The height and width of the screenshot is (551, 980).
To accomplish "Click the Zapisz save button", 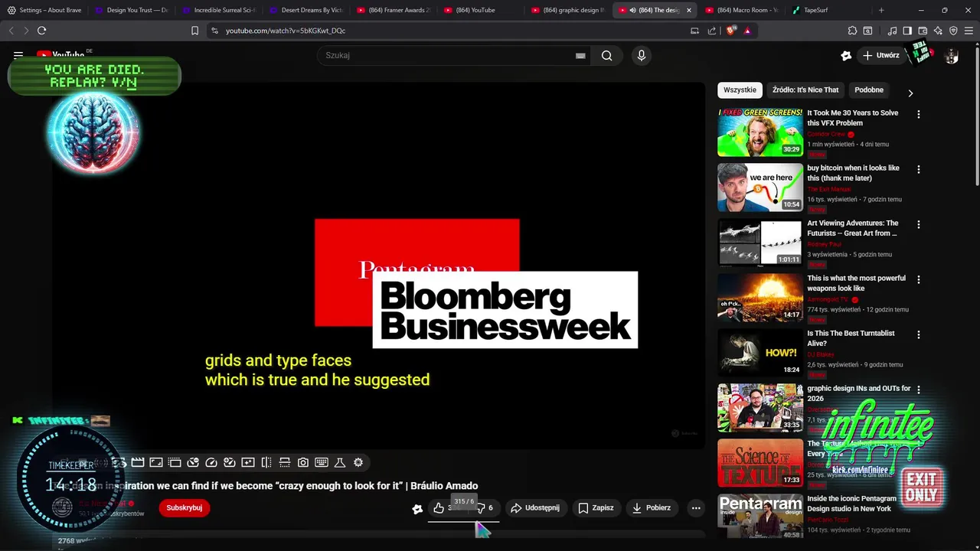I will point(596,508).
